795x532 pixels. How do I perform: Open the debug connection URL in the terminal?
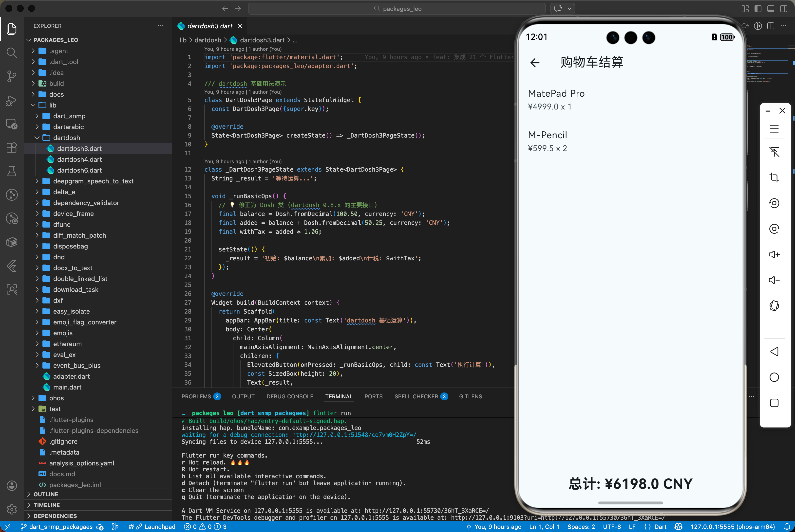(354, 435)
